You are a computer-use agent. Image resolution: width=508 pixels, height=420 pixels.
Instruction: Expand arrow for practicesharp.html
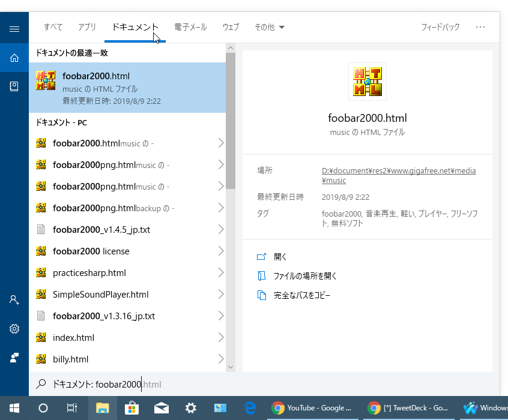220,272
